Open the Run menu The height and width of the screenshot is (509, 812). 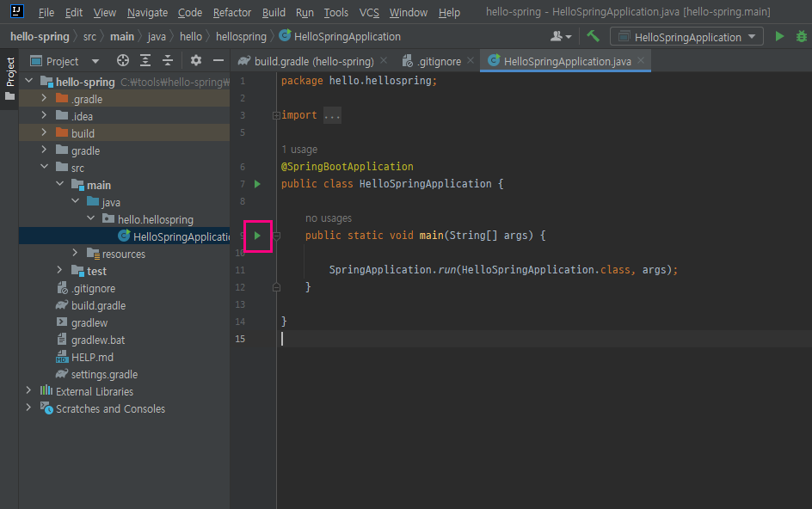tap(304, 12)
